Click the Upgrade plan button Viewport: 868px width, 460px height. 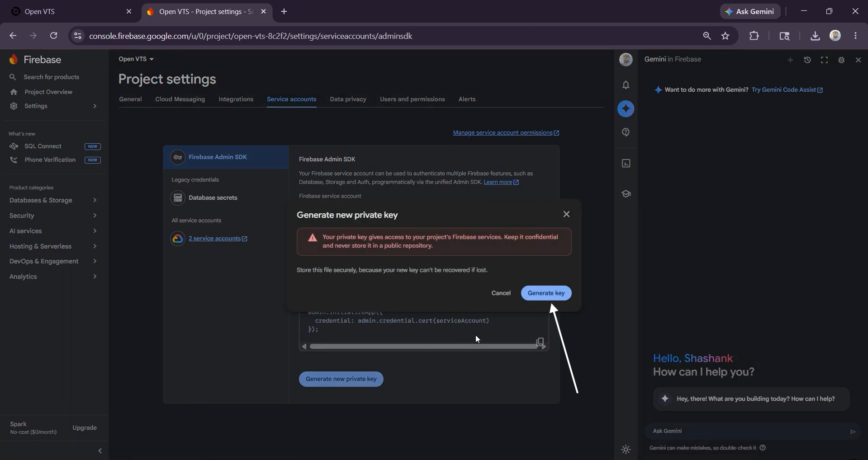pyautogui.click(x=85, y=428)
